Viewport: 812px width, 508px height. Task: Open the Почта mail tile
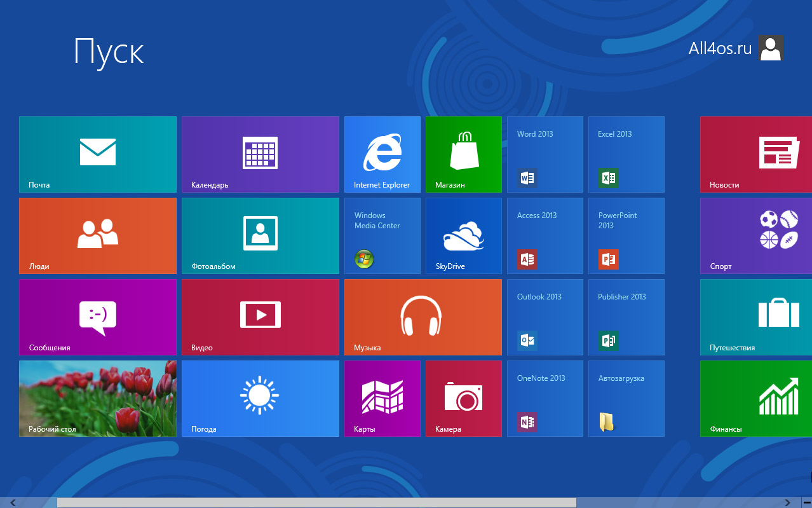(98, 154)
